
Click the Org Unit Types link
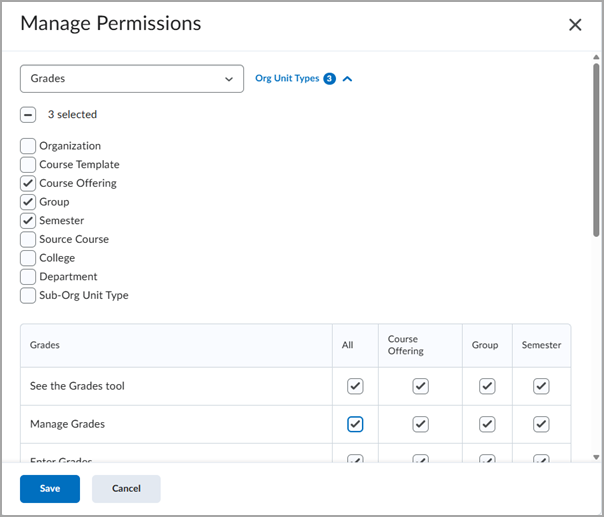coord(287,78)
